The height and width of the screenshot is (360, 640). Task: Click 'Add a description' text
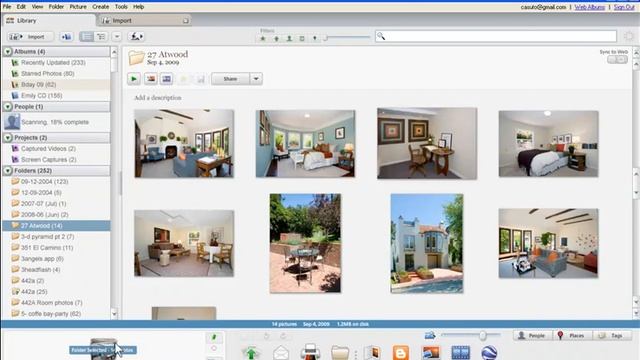click(x=158, y=98)
